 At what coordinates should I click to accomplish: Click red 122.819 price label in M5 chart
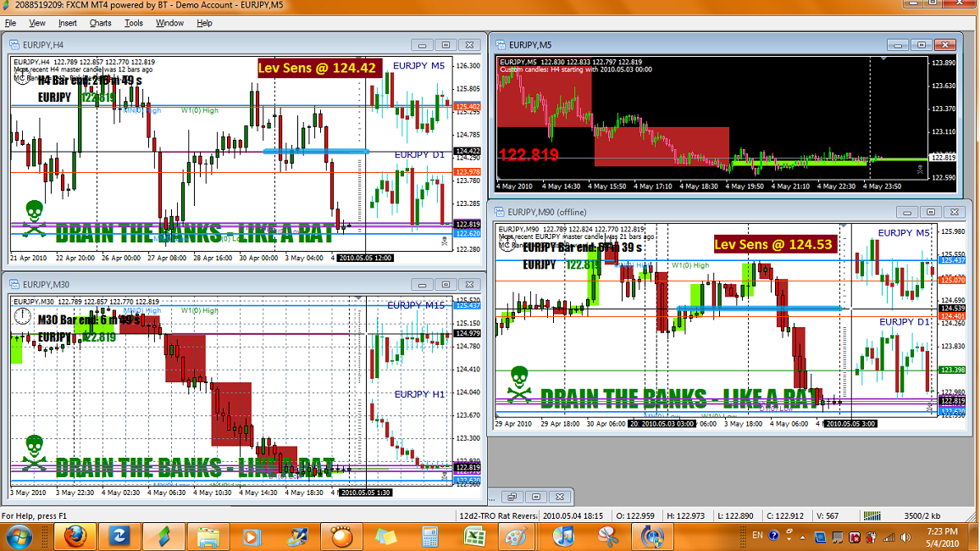click(529, 154)
